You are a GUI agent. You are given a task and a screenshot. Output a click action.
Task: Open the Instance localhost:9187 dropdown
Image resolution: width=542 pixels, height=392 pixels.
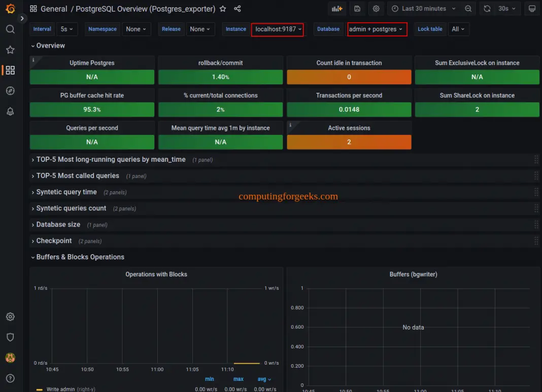coord(278,29)
